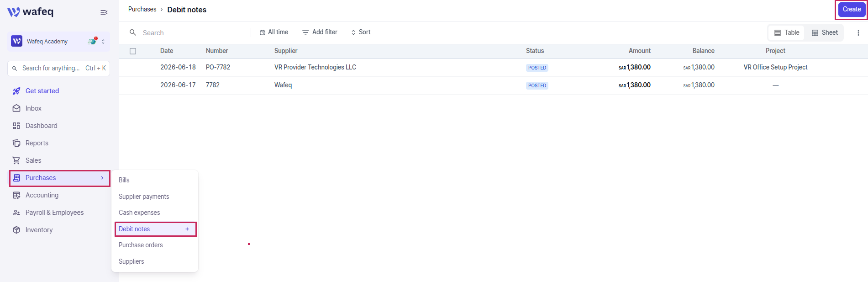
Task: Select Cash expenses in submenu
Action: 139,213
